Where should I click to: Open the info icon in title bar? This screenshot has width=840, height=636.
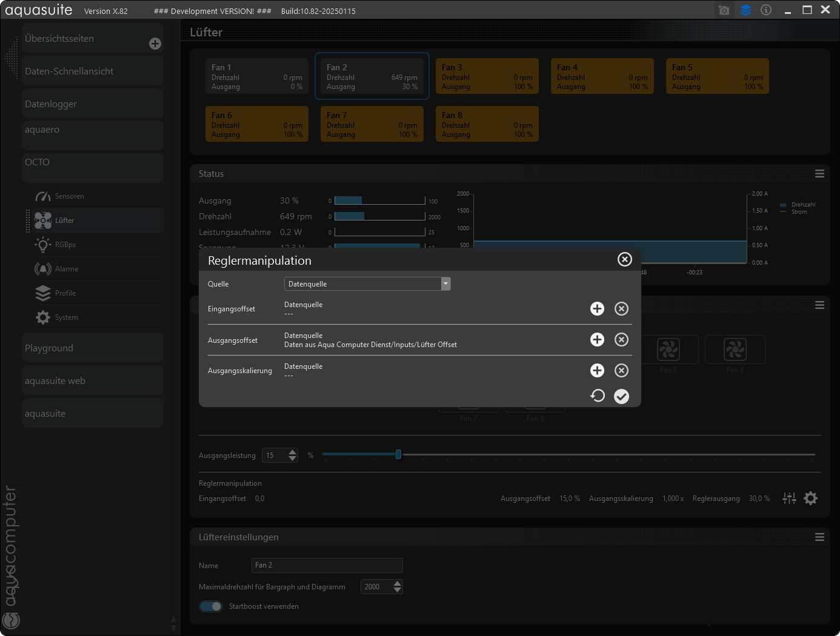point(766,10)
